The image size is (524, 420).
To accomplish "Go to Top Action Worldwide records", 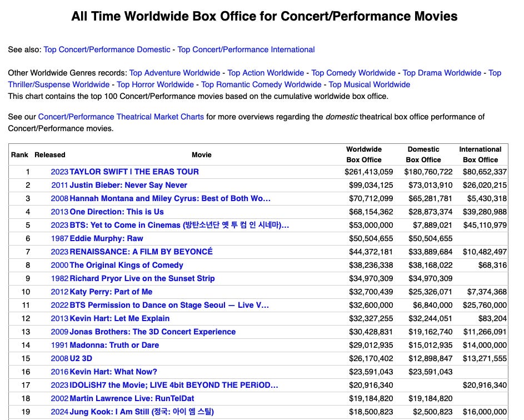I will coord(266,73).
